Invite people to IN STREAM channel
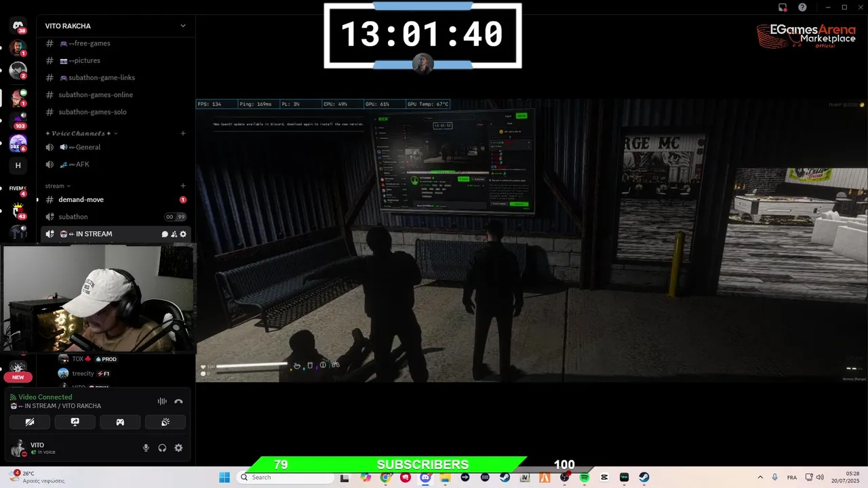Screen dimensions: 868x488 point(174,234)
